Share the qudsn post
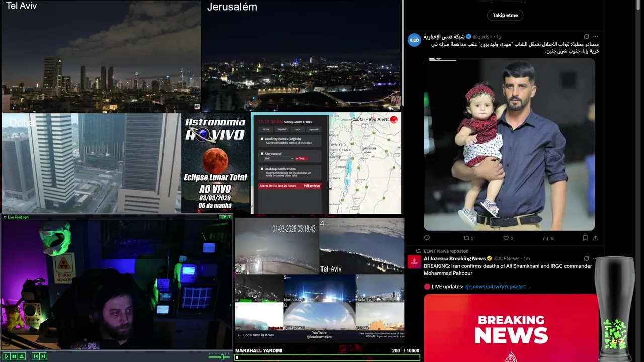Image resolution: width=644 pixels, height=362 pixels. [596, 238]
